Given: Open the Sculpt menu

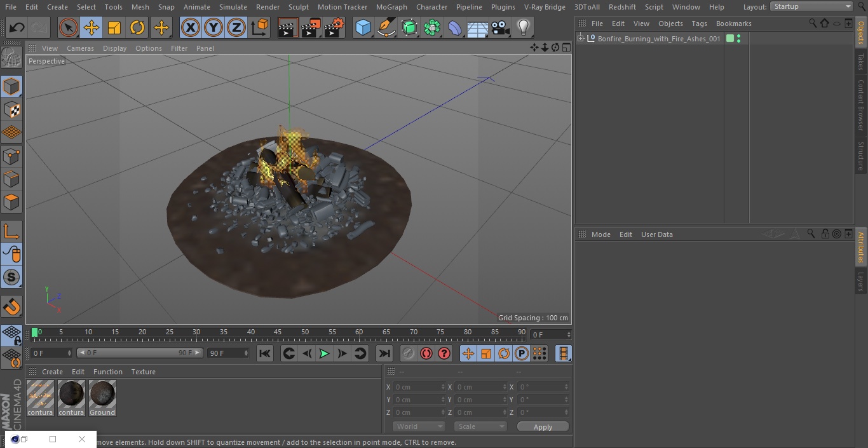Looking at the screenshot, I should point(298,7).
